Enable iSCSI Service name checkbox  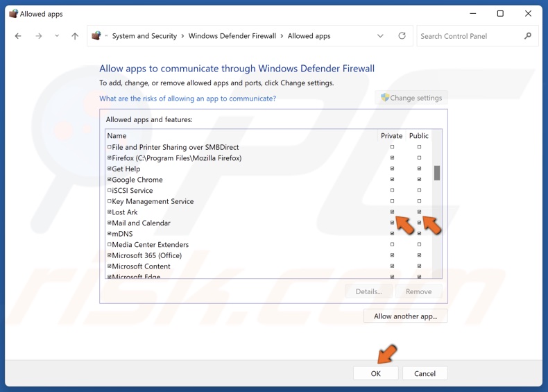110,190
